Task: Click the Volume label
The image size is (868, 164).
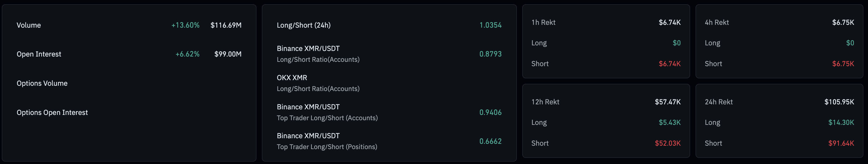Action: (x=29, y=25)
